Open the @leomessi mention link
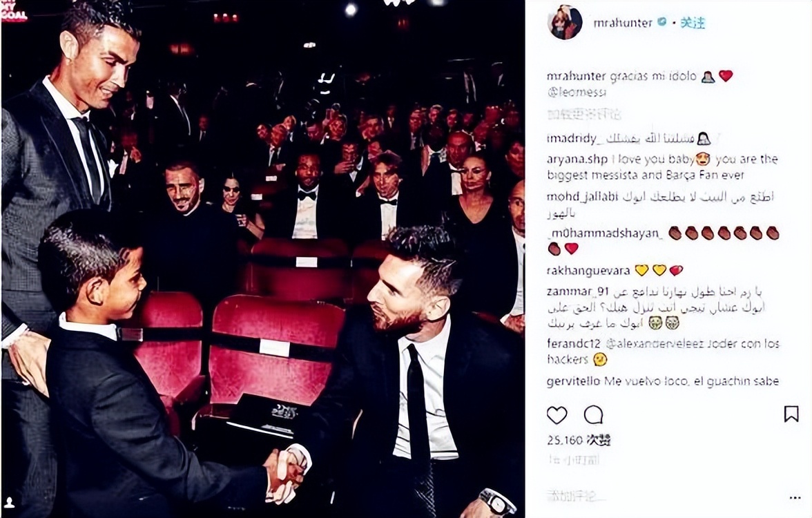Screen dimensions: 812x518 tap(575, 93)
